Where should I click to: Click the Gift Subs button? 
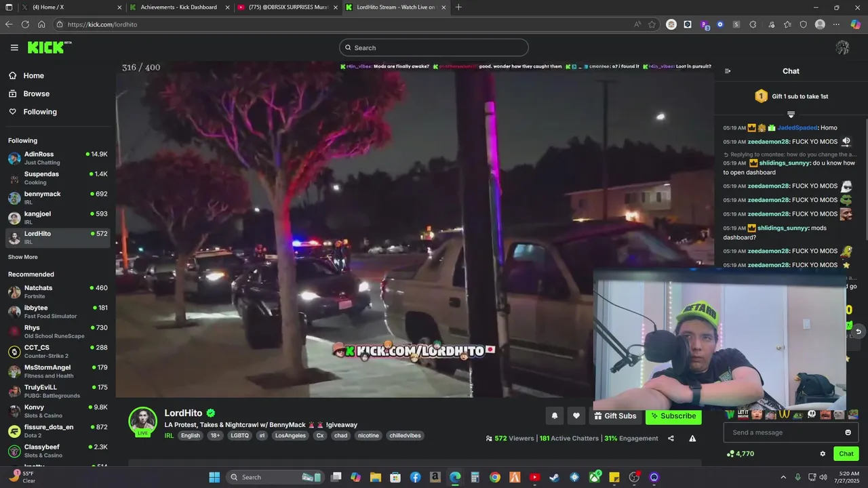615,416
